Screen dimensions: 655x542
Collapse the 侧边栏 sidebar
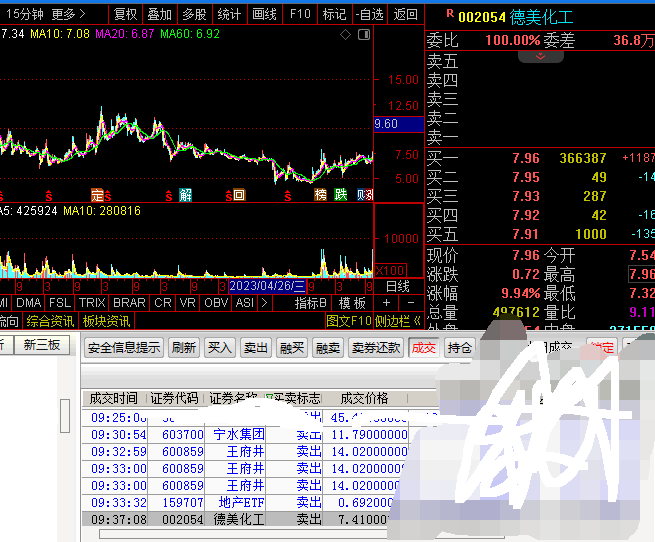click(398, 321)
